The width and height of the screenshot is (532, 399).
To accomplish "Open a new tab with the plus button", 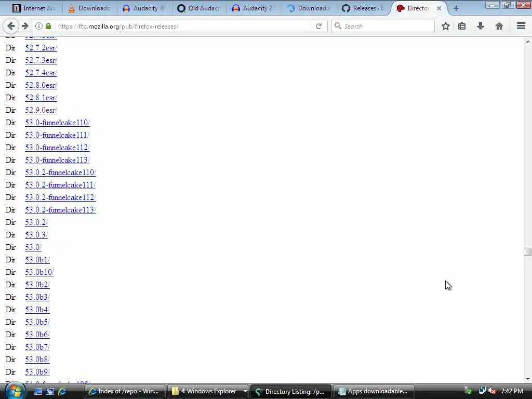I will pos(456,8).
